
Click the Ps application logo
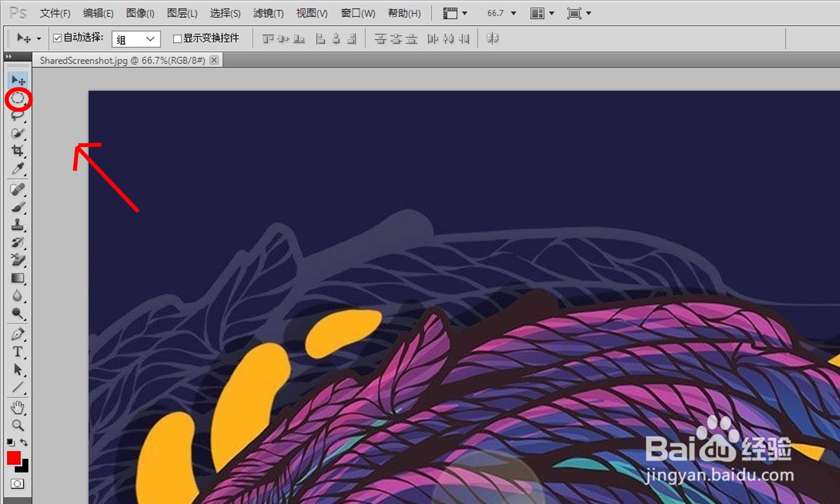(x=18, y=13)
